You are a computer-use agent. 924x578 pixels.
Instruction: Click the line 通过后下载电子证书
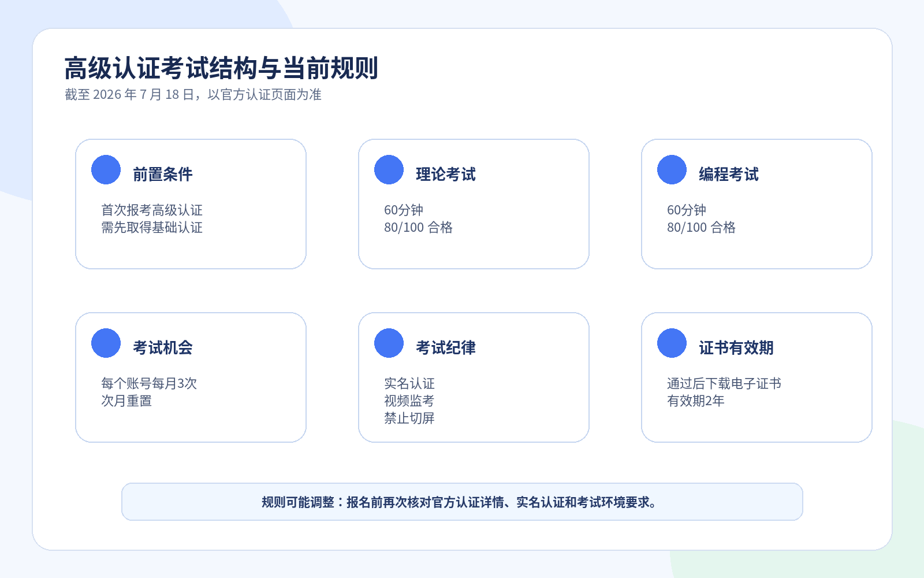[724, 383]
